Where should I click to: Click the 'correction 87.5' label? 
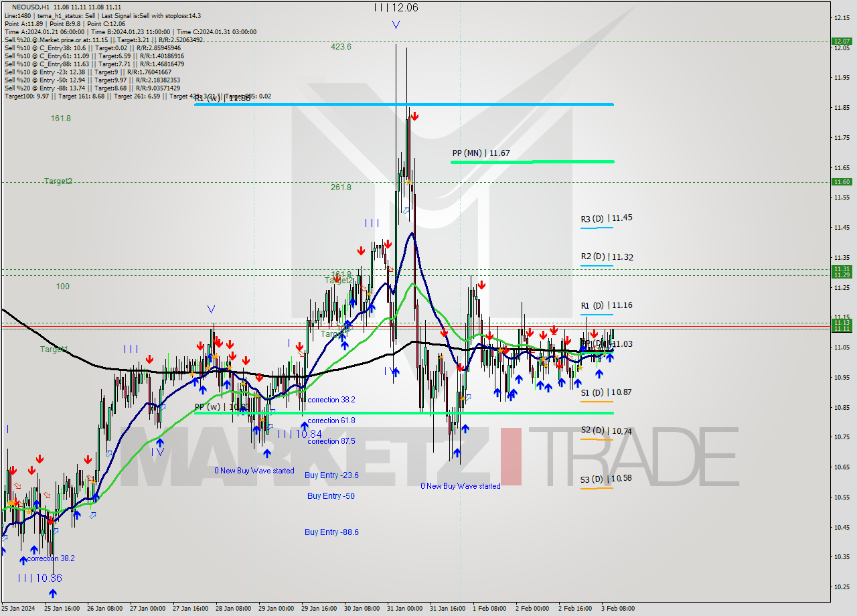pos(331,441)
